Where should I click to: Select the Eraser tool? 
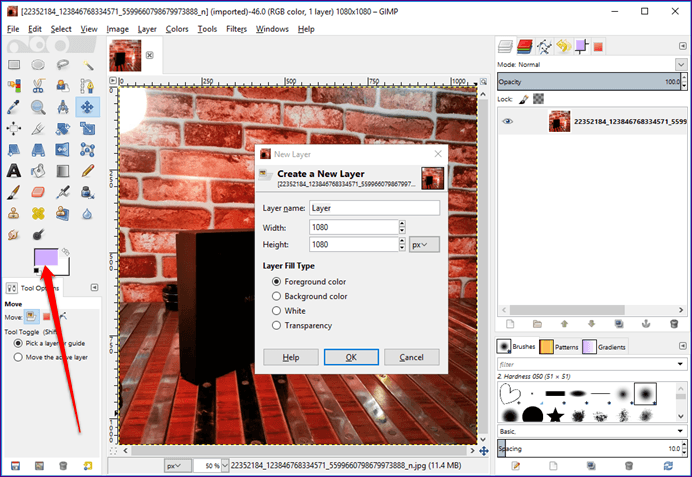click(x=38, y=192)
